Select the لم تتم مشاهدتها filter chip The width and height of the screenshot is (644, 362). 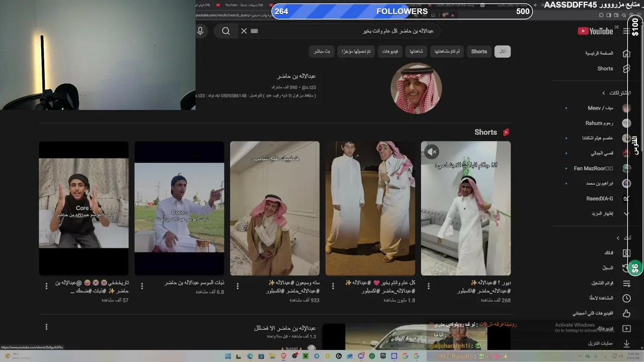[447, 51]
